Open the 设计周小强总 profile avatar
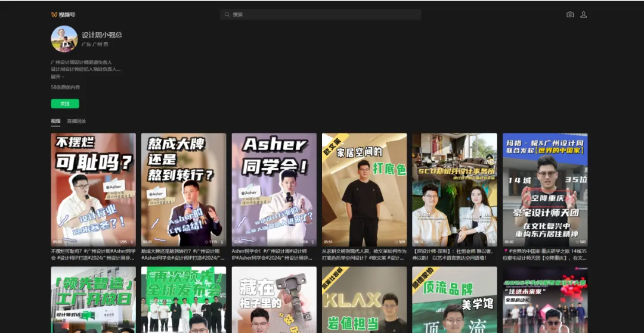 point(64,39)
